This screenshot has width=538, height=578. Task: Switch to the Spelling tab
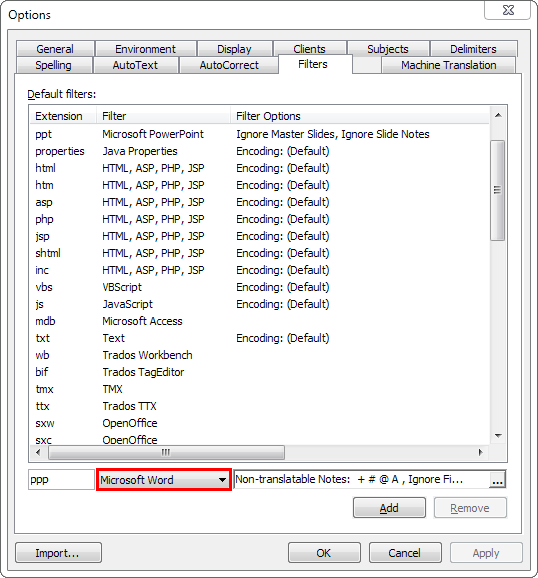point(53,65)
